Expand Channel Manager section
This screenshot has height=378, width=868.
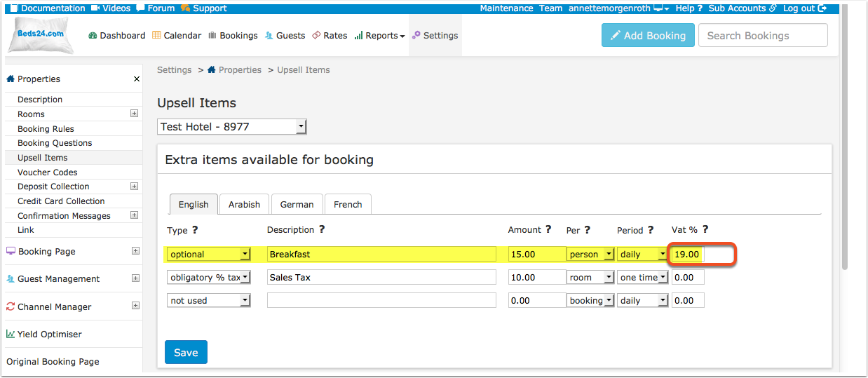coord(135,306)
